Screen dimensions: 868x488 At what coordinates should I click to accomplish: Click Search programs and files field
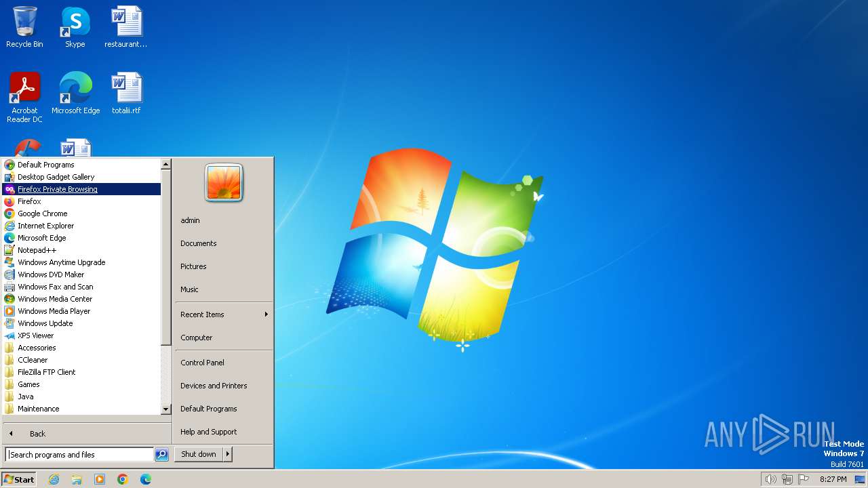(79, 455)
